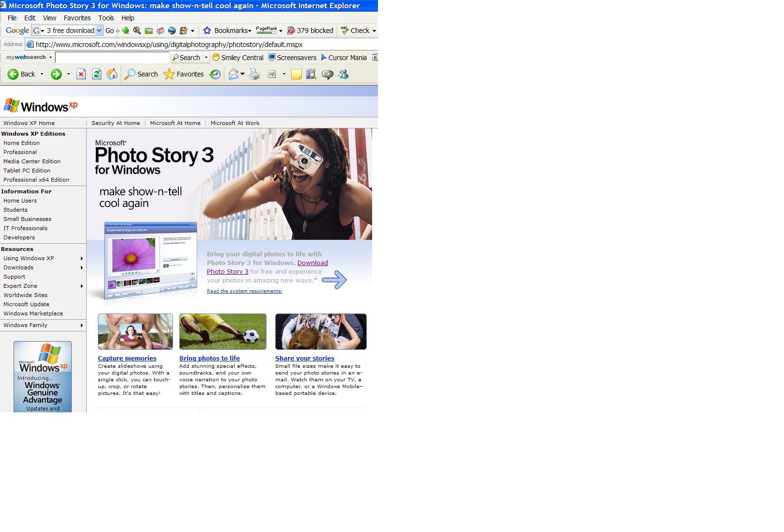Open the Favorites menu
Image resolution: width=784 pixels, height=532 pixels.
pos(77,18)
